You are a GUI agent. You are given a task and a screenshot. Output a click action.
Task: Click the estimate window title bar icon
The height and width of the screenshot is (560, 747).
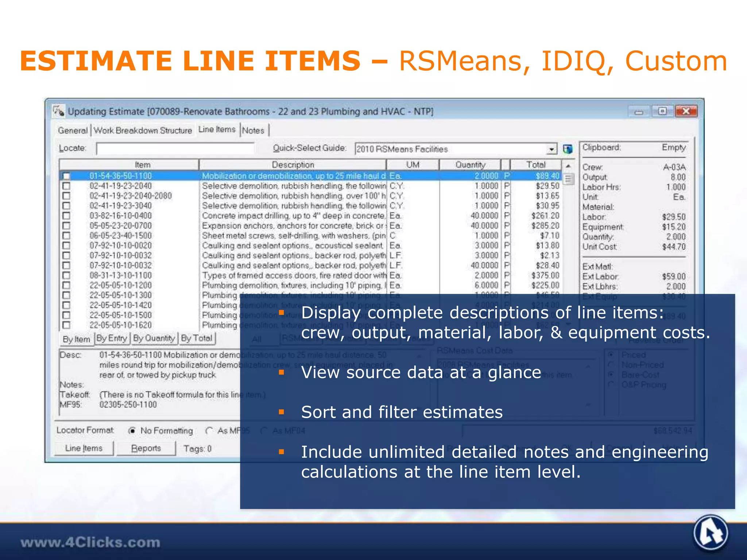(59, 111)
